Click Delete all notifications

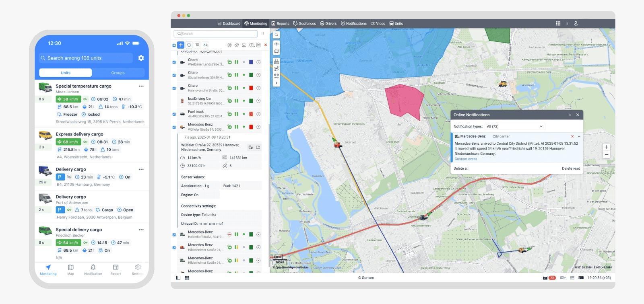[461, 168]
